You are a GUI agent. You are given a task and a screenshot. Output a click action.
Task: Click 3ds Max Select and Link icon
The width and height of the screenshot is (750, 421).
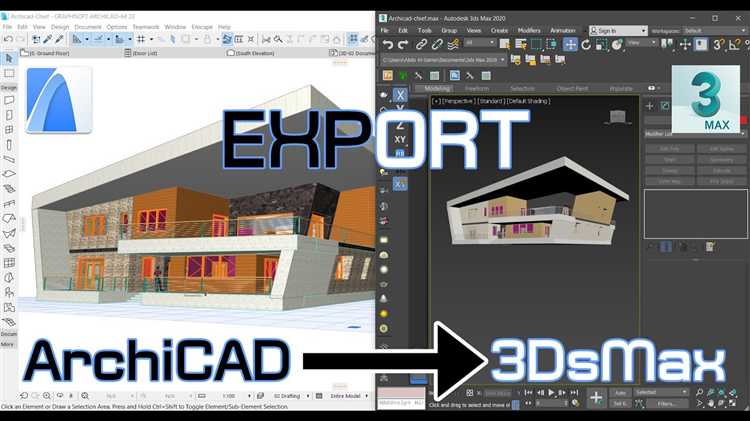(421, 45)
